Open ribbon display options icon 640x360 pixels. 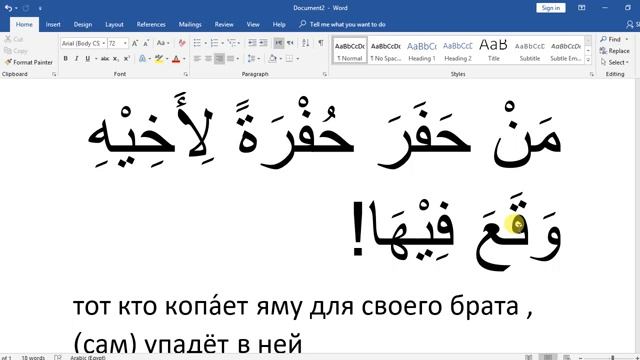click(582, 8)
